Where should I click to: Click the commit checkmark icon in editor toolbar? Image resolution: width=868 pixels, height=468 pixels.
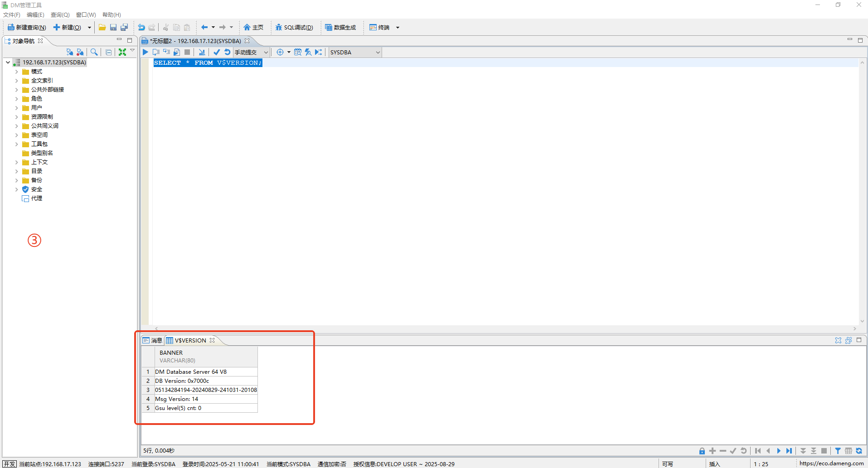tap(217, 52)
